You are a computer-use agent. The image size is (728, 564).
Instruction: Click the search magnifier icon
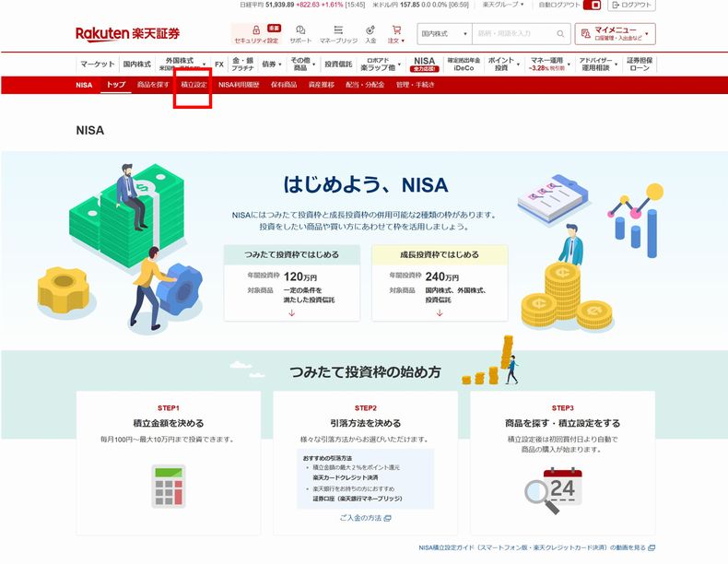click(x=560, y=34)
